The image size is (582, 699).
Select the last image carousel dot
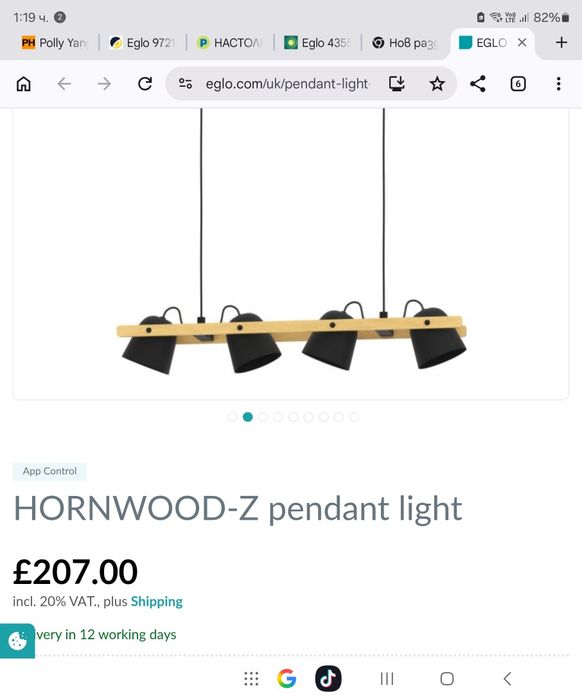354,417
